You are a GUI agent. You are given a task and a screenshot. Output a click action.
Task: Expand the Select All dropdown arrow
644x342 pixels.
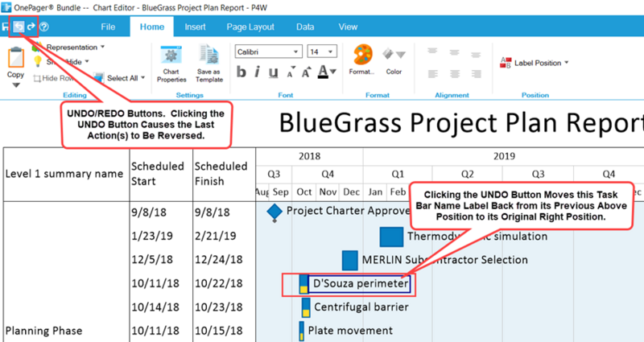143,77
